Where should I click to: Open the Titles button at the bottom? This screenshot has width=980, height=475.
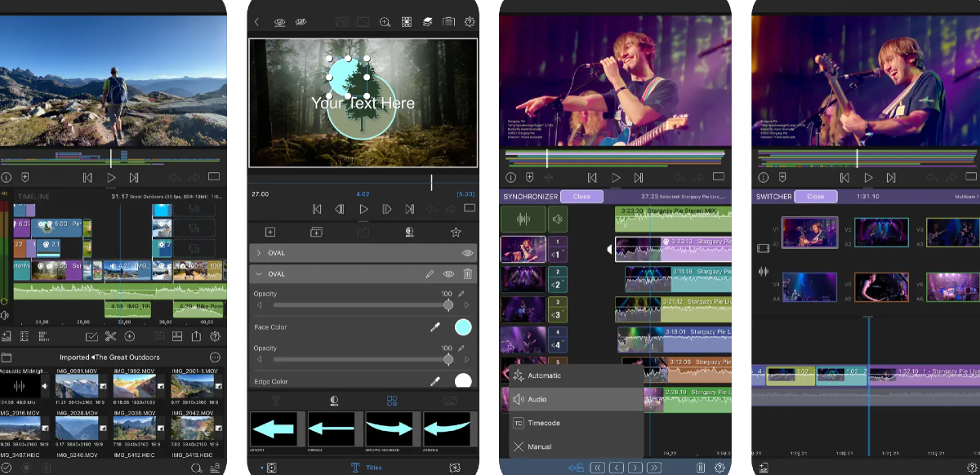[366, 468]
